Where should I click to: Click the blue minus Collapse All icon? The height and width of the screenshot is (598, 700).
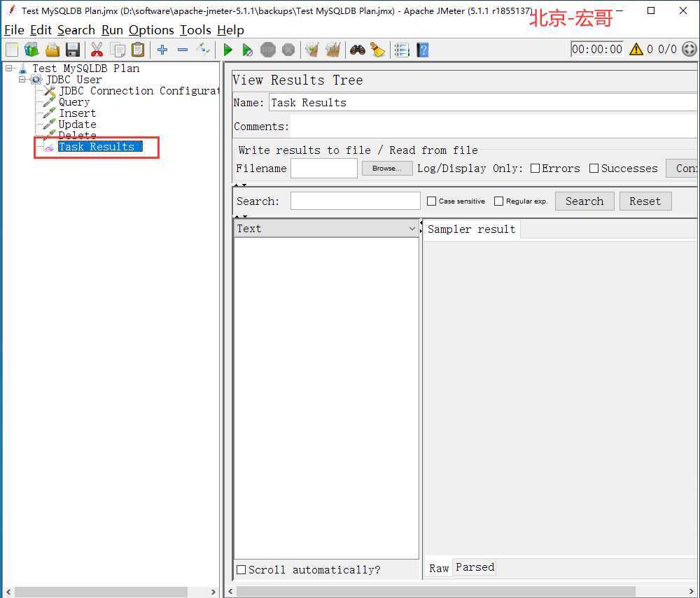[x=183, y=50]
